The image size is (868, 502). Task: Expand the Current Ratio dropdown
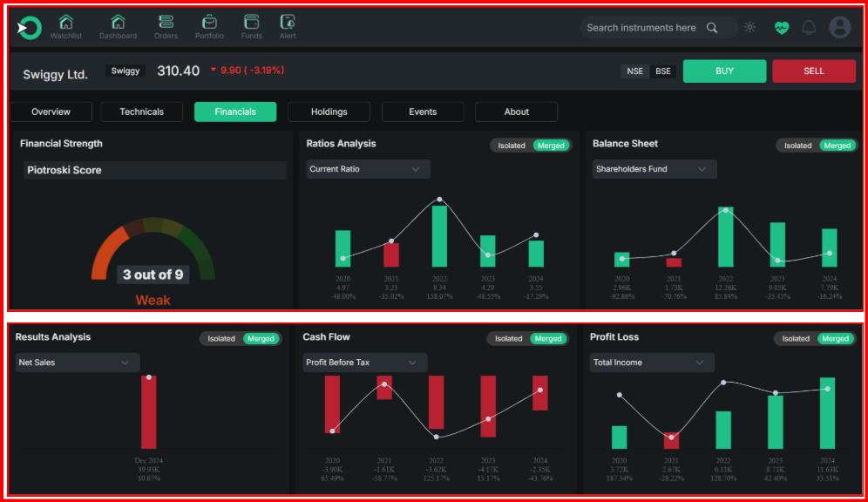[x=368, y=169]
